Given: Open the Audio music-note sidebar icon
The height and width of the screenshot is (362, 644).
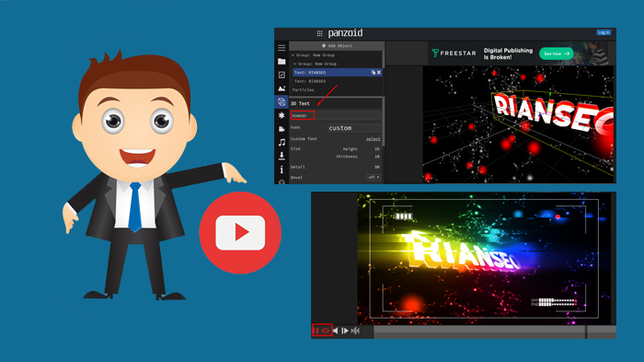Looking at the screenshot, I should point(282,143).
